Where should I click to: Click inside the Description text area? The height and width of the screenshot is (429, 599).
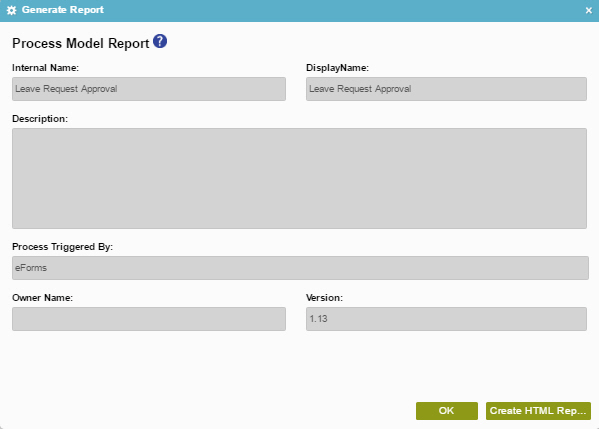coord(300,178)
